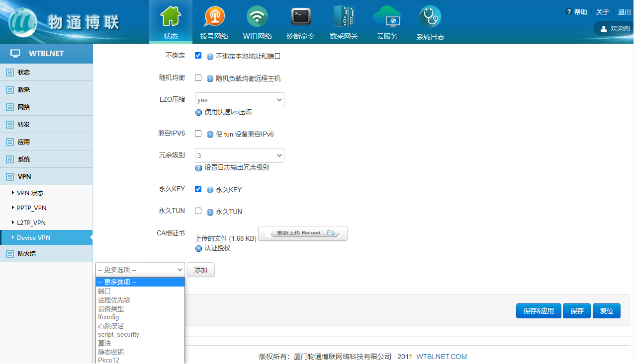The image size is (634, 364).
Task: Open the 诊断命令 terminal icon
Action: [x=300, y=17]
